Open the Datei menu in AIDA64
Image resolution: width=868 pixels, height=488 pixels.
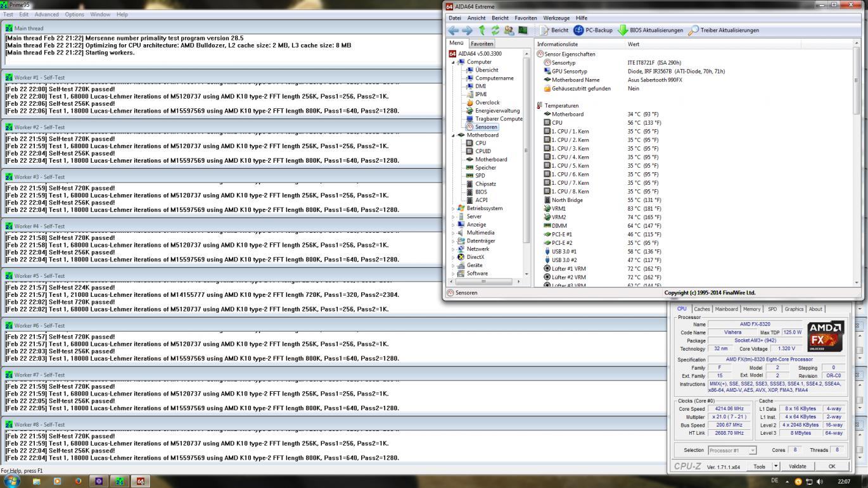(x=455, y=18)
